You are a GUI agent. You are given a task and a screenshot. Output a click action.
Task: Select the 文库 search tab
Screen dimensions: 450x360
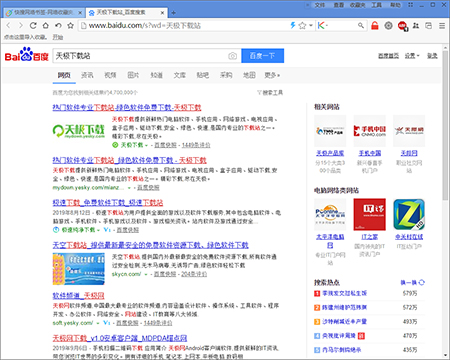point(179,75)
